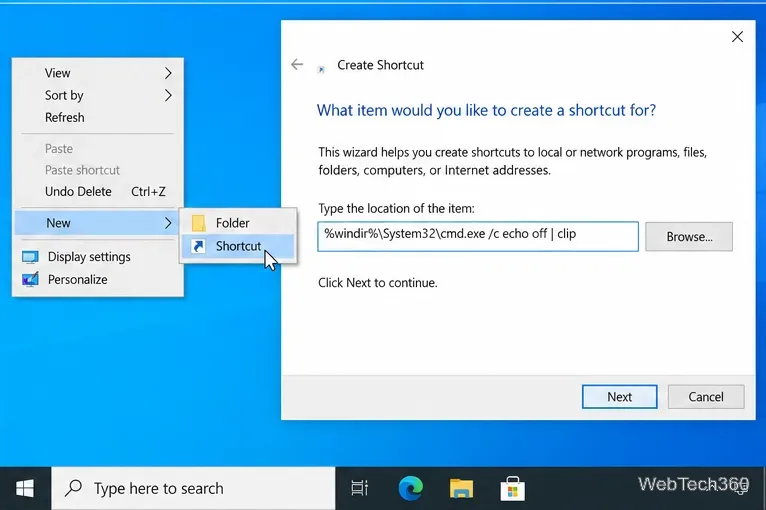The width and height of the screenshot is (766, 510).
Task: Open File Explorer from the taskbar
Action: [461, 488]
